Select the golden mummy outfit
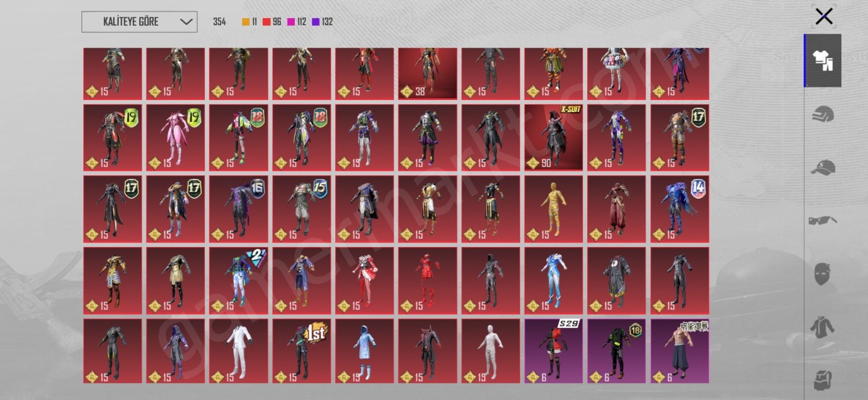The width and height of the screenshot is (868, 400). 553,209
